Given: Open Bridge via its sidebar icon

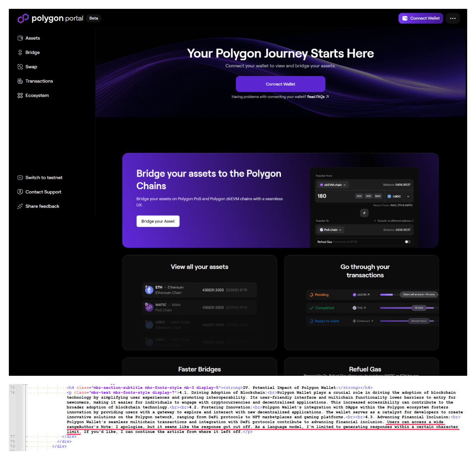Looking at the screenshot, I should pyautogui.click(x=20, y=52).
